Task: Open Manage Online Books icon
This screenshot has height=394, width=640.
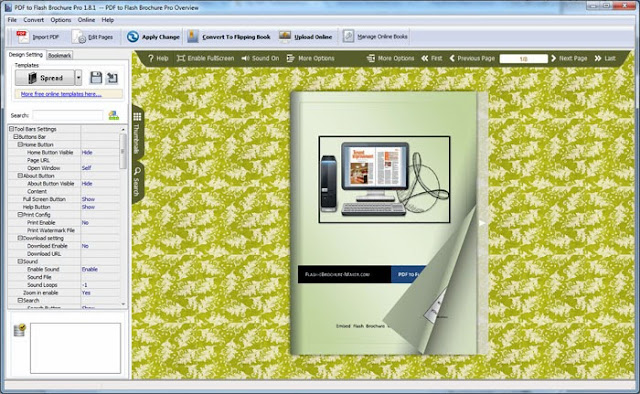Action: click(348, 36)
